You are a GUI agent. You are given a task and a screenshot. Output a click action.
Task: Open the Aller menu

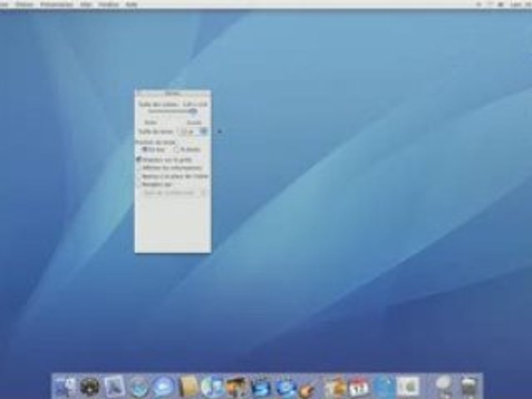[86, 4]
